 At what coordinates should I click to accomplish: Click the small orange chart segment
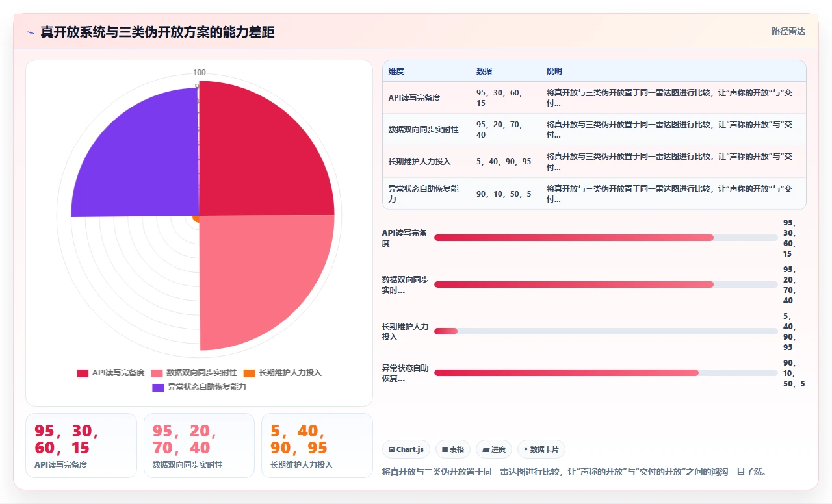pyautogui.click(x=196, y=220)
